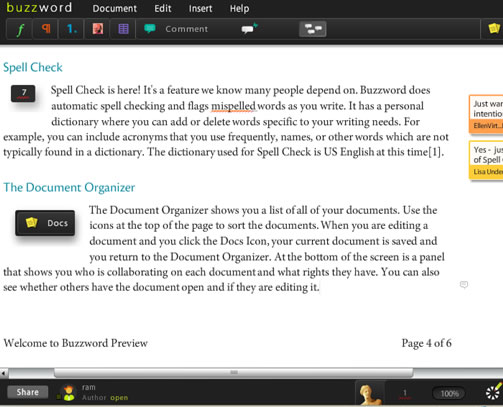Click the Share button
The width and height of the screenshot is (503, 407).
(28, 392)
